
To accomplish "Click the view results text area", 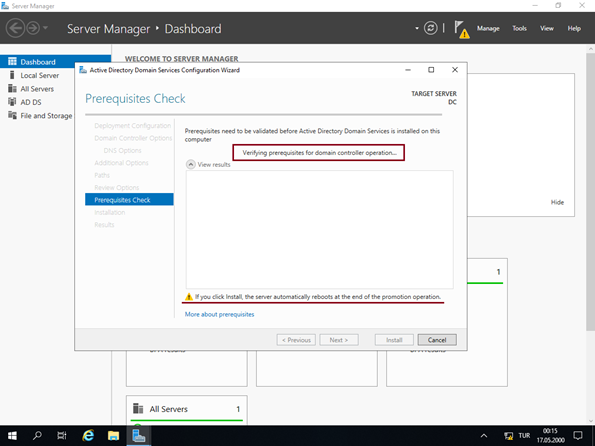I will [x=320, y=229].
